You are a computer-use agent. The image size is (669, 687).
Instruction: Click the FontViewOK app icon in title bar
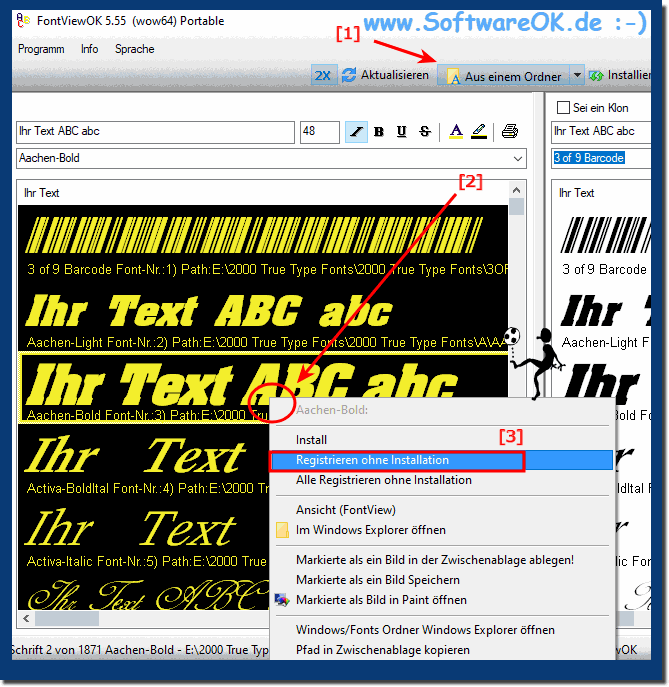tap(23, 20)
